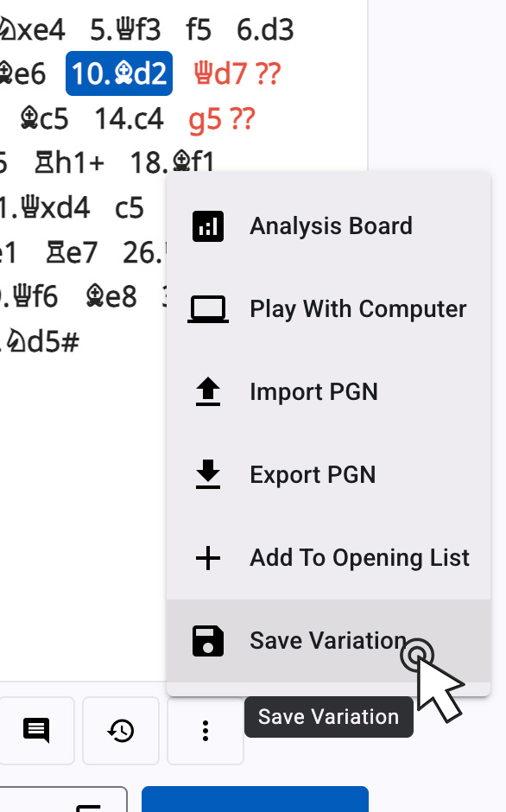Screen dimensions: 506x812
Task: Click the Save Variation menu entry
Action: [328, 640]
